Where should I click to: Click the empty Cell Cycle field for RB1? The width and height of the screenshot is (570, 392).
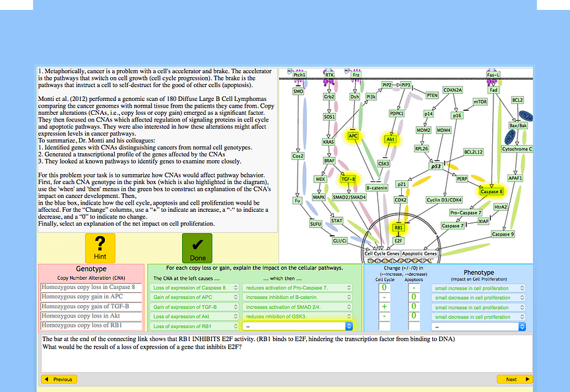383,326
